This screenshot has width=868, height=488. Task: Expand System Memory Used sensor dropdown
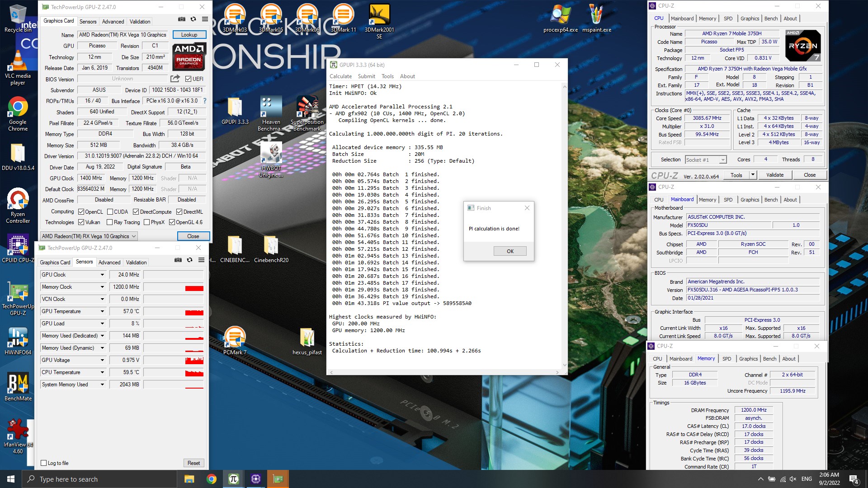102,385
